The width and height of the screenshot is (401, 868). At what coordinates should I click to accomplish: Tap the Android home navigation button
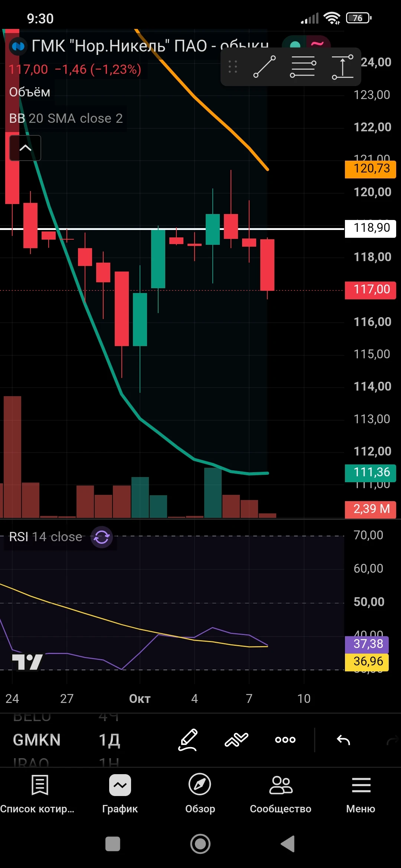[x=200, y=844]
